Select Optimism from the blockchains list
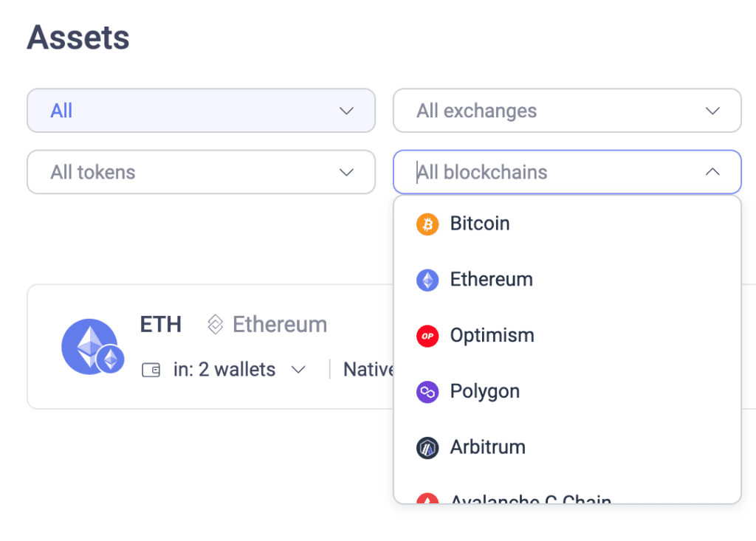Screen dimensions: 756x541 pyautogui.click(x=492, y=336)
